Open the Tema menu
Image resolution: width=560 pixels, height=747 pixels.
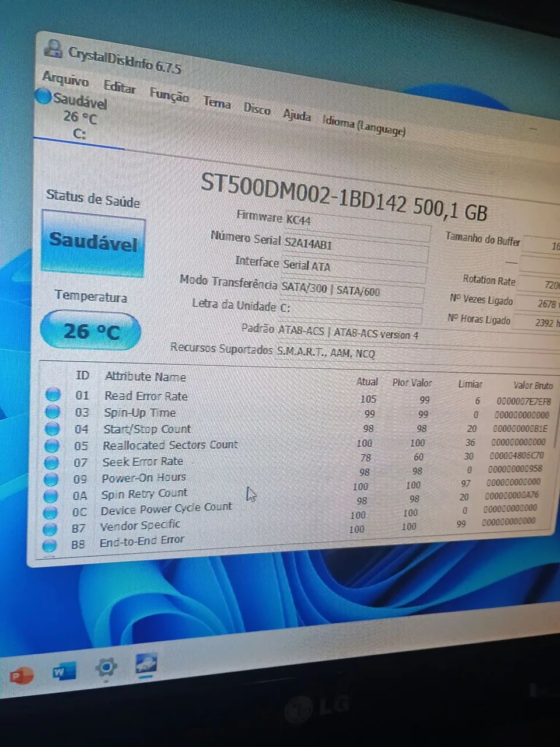217,103
